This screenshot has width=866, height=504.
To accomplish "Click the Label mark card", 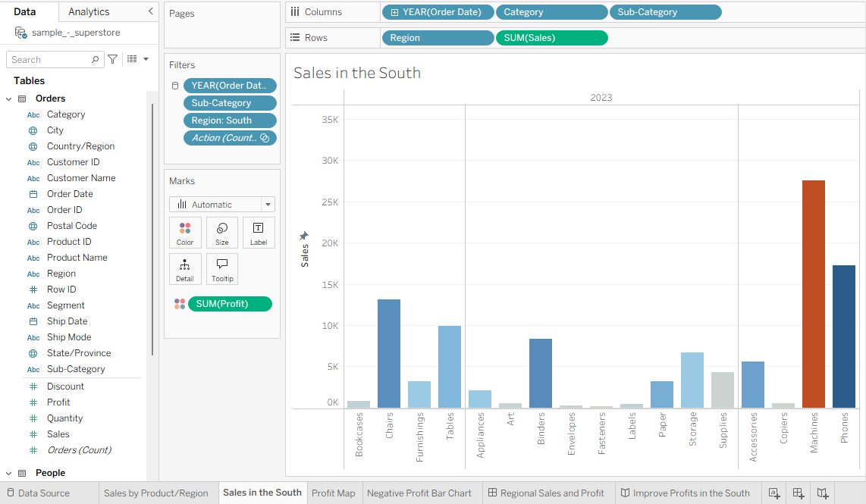I will pos(259,233).
